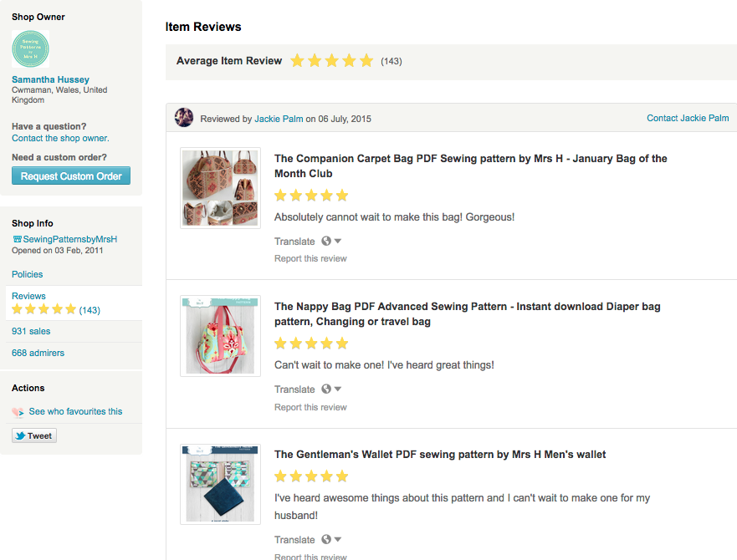Click the globe icon on the Gentleman's Wallet review
The width and height of the screenshot is (737, 560).
click(x=326, y=540)
